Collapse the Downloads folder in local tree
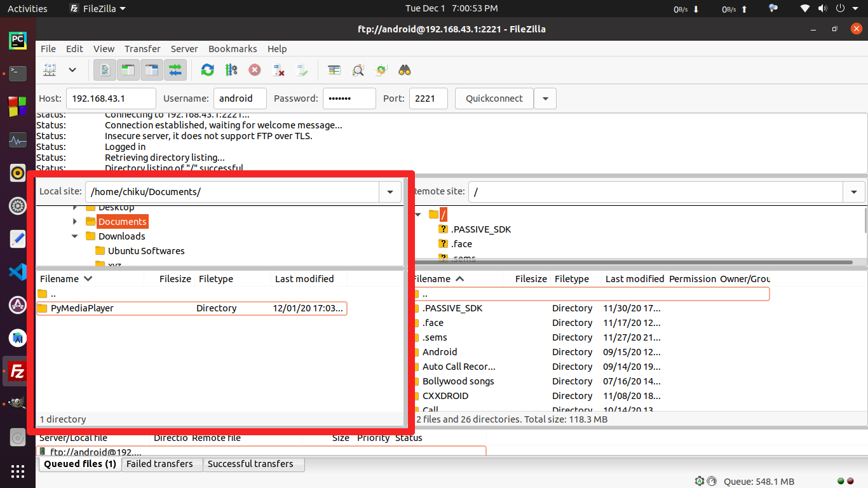The width and height of the screenshot is (868, 488). click(x=75, y=236)
